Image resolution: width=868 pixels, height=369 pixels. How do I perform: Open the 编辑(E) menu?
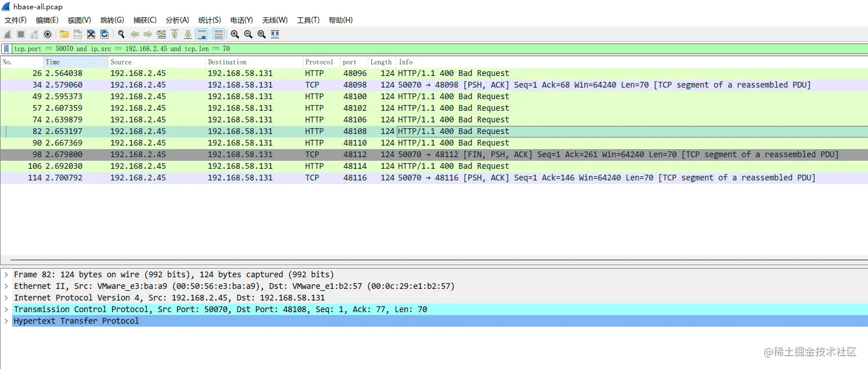(x=48, y=20)
